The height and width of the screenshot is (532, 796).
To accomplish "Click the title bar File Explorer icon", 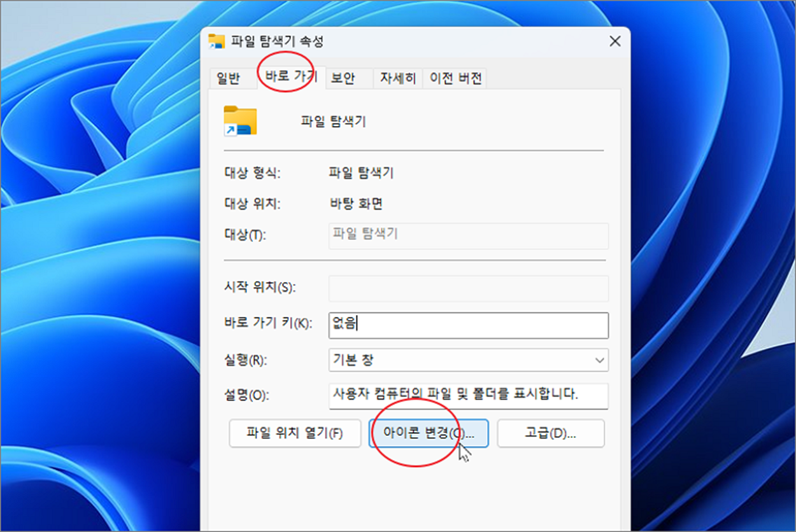I will click(217, 41).
